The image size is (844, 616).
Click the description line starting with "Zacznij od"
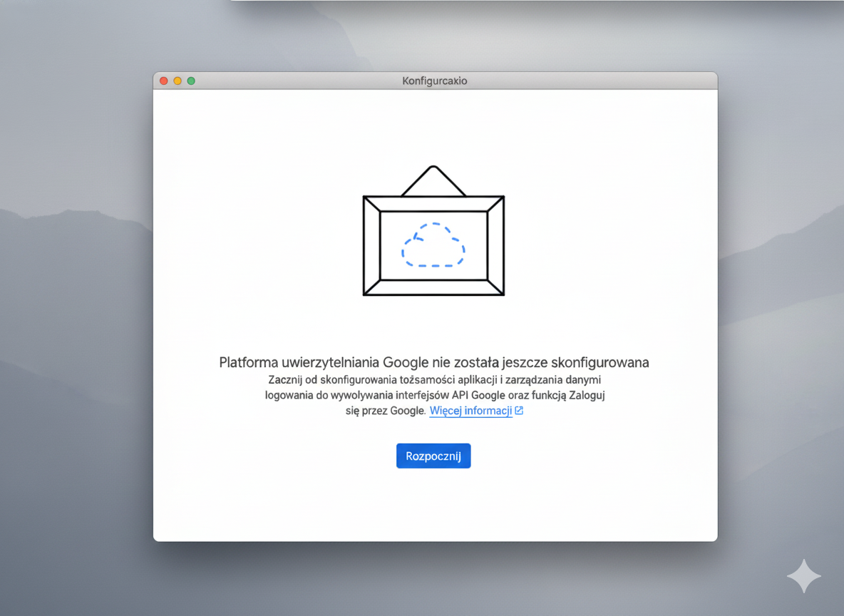pyautogui.click(x=435, y=379)
